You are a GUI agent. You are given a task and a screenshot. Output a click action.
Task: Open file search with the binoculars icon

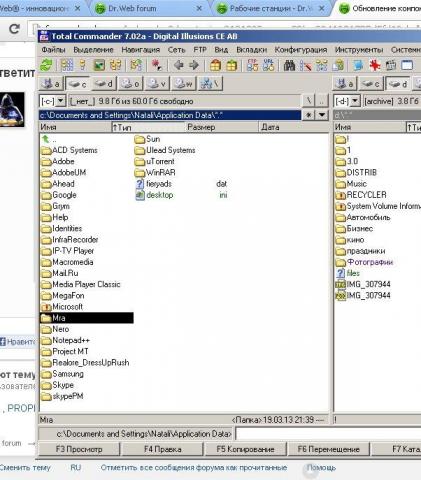(289, 65)
